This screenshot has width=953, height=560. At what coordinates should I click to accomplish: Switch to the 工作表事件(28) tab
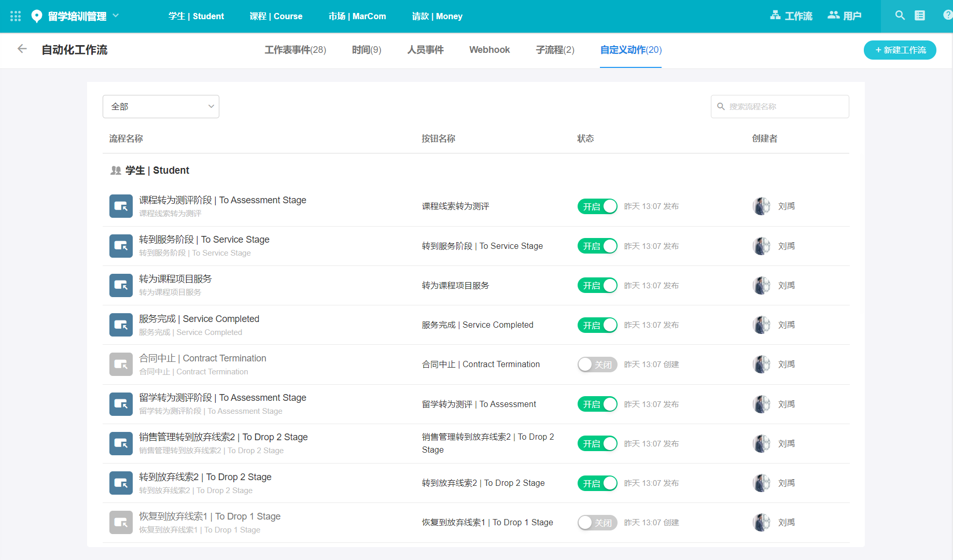(x=295, y=50)
